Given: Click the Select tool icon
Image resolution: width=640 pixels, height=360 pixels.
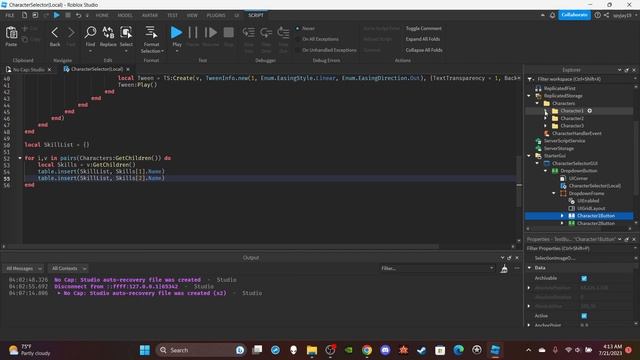Looking at the screenshot, I should 126,32.
